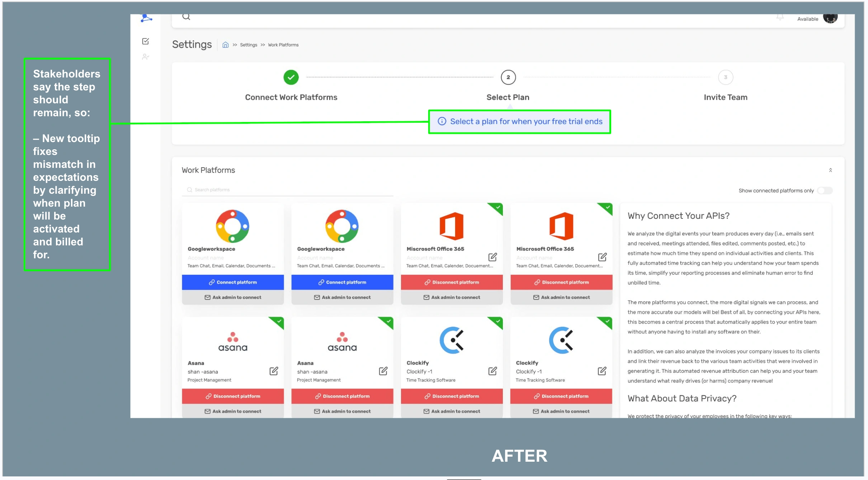Go to step 2 Select Plan
This screenshot has width=868, height=480.
tap(508, 77)
